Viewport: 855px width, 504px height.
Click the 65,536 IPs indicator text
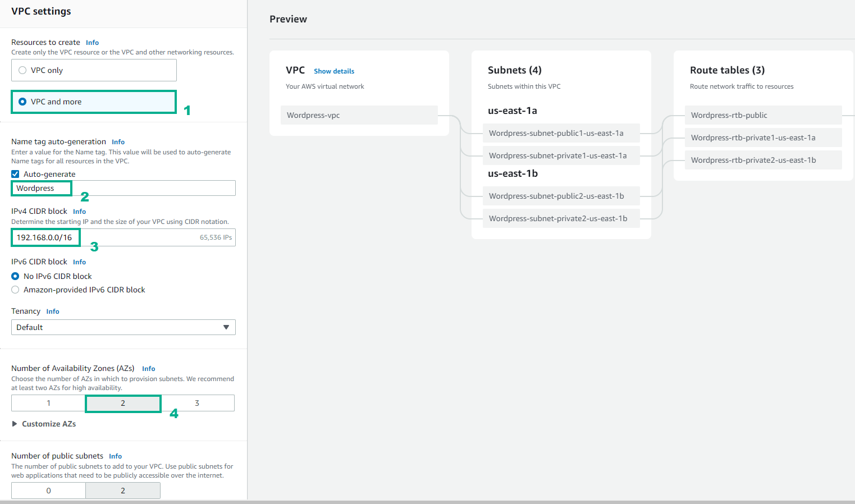click(216, 237)
